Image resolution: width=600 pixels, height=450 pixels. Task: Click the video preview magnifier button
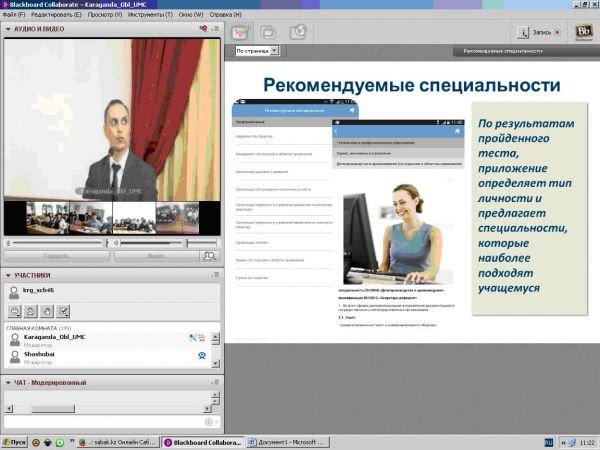pyautogui.click(x=209, y=256)
